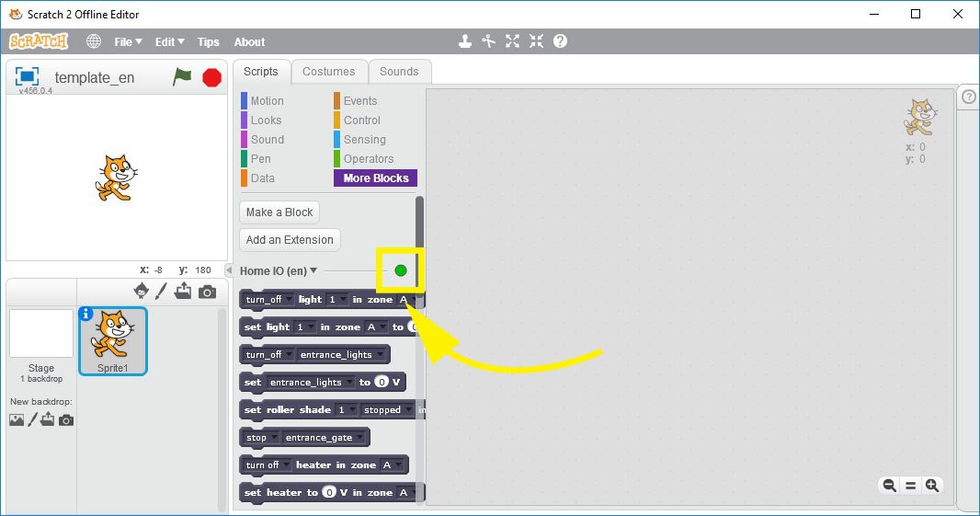This screenshot has width=980, height=516.
Task: Expand the Home IO (en) extension menu
Action: [x=313, y=270]
